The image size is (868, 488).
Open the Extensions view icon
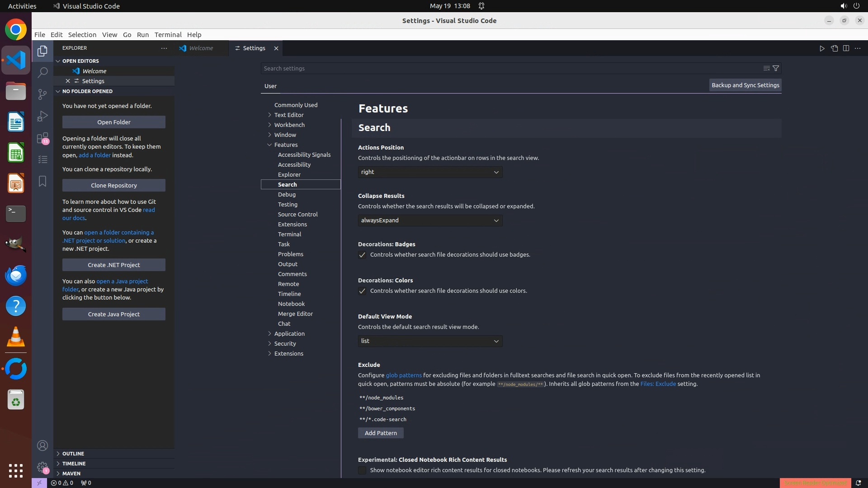pos(42,138)
